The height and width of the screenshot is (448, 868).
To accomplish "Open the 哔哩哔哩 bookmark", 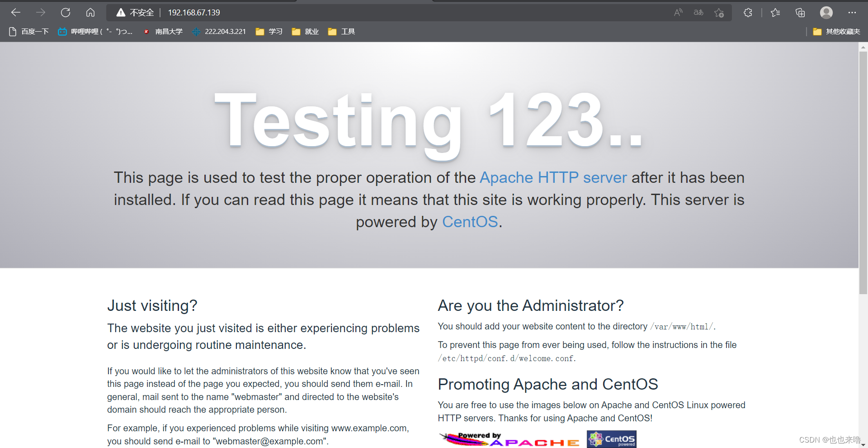I will tap(95, 32).
